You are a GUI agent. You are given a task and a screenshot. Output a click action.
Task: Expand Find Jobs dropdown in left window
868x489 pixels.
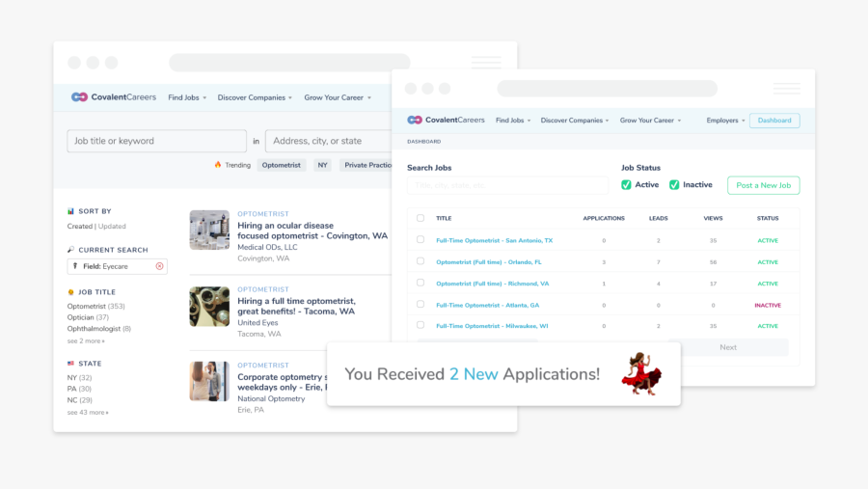[x=187, y=97]
